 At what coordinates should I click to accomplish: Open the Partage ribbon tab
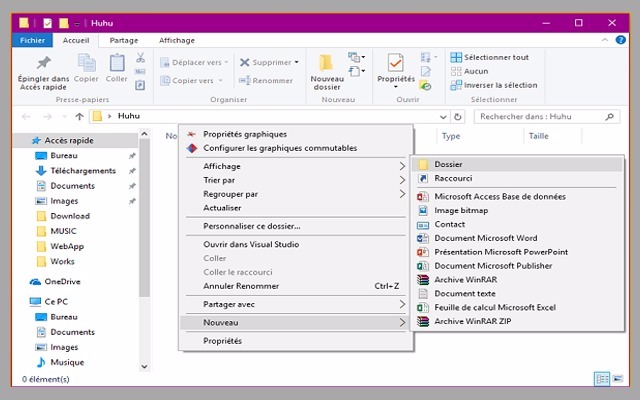point(124,40)
